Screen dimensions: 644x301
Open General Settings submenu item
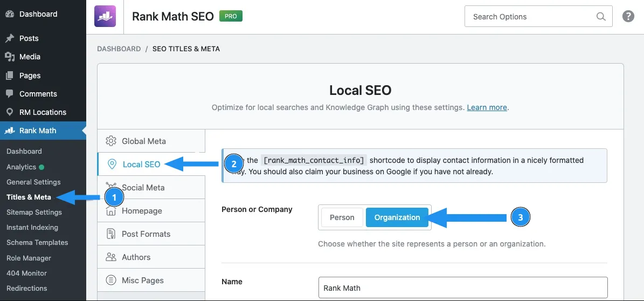click(33, 182)
